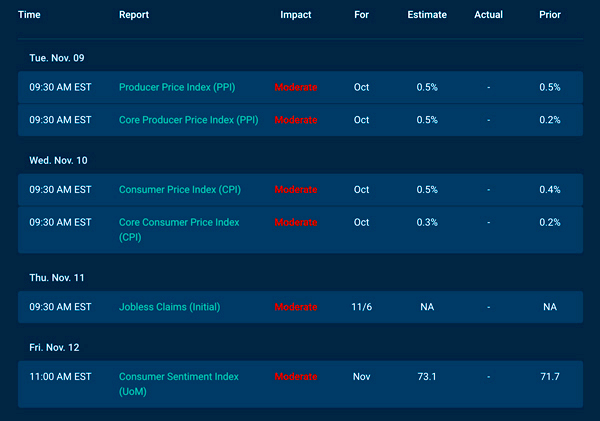Click the Actual column header
The height and width of the screenshot is (421, 600).
pos(488,15)
